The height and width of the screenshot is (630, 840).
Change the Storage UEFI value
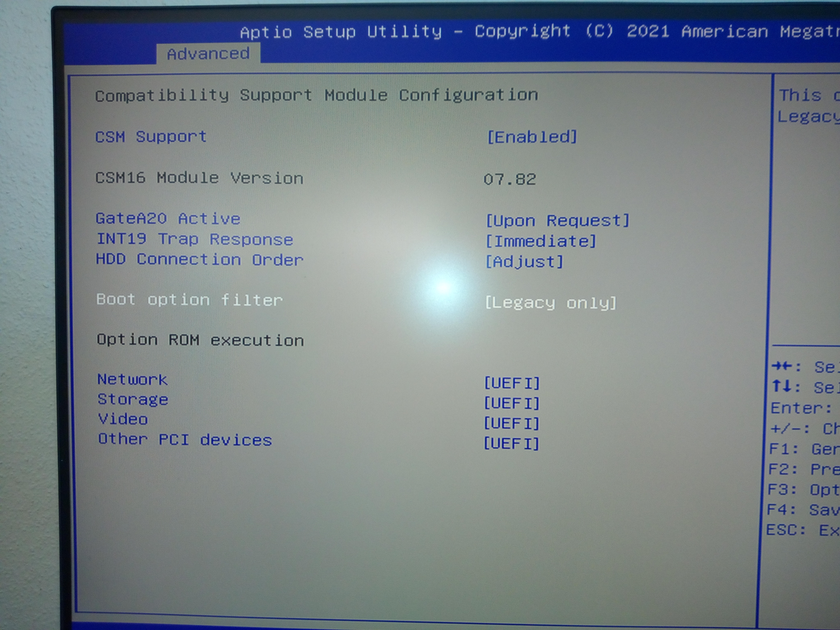coord(511,403)
